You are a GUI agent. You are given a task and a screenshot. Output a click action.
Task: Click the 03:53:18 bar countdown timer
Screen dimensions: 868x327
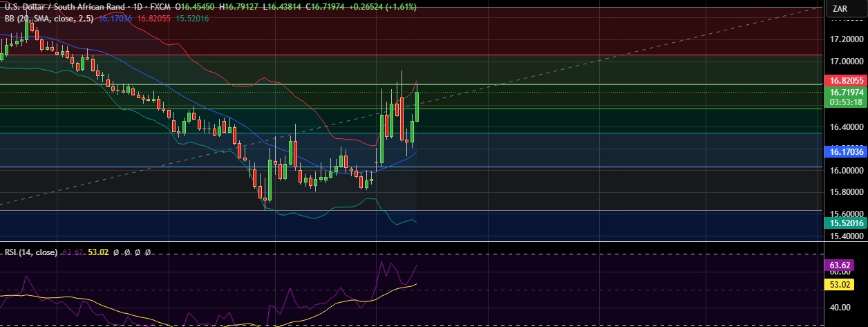click(847, 102)
